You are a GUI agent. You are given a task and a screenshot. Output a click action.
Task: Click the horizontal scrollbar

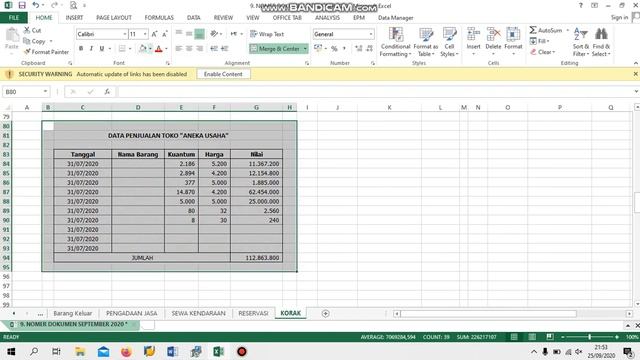489,313
